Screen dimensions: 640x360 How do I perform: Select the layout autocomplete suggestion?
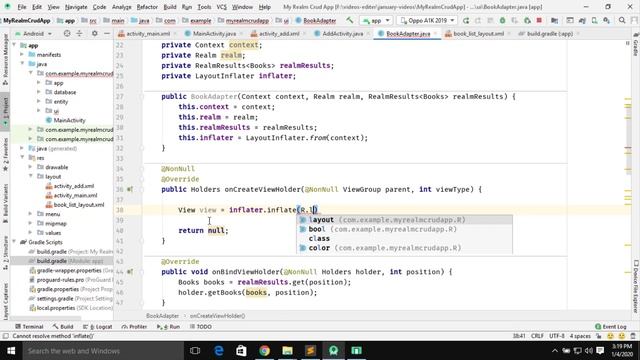pyautogui.click(x=404, y=220)
